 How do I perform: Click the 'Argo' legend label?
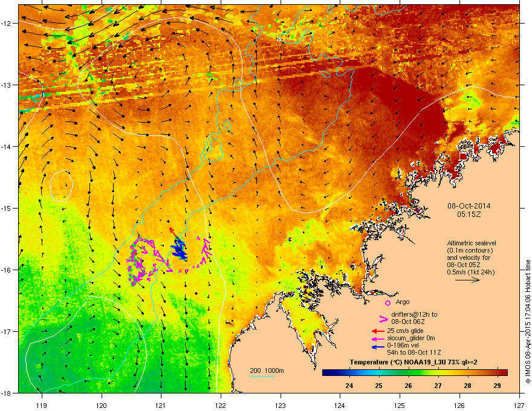(403, 302)
